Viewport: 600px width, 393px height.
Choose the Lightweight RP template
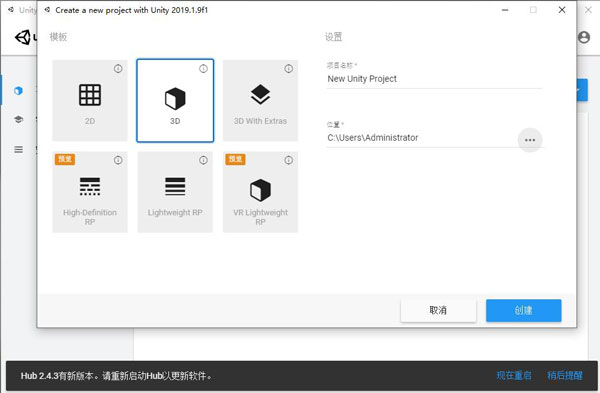click(x=175, y=192)
